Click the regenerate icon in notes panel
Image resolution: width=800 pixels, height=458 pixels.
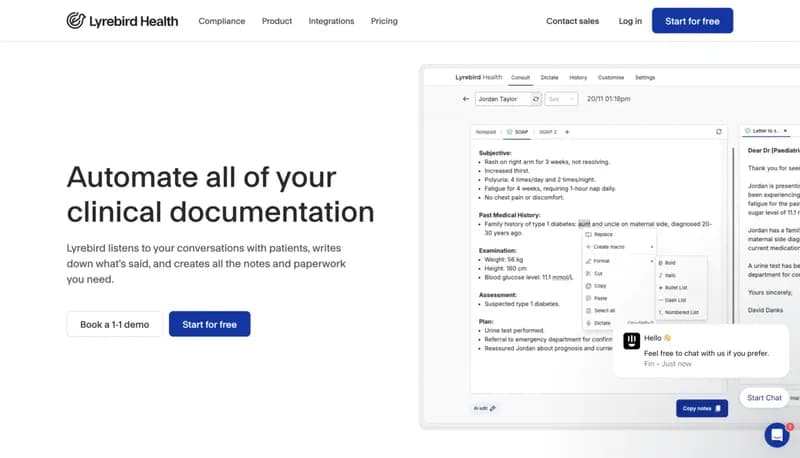(x=719, y=132)
